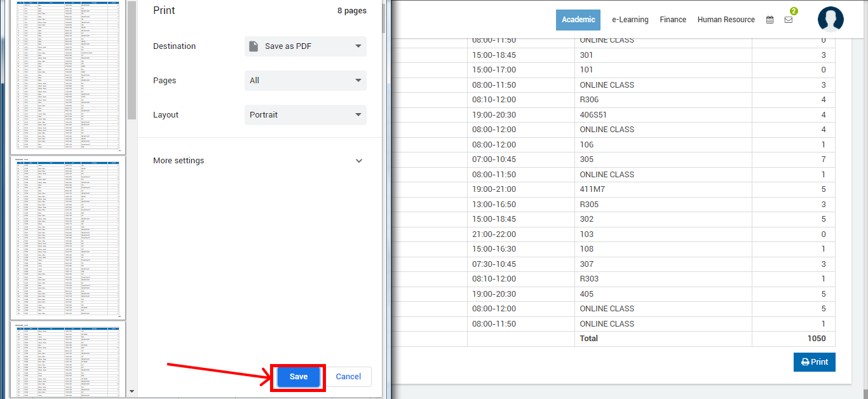
Task: Open the Destination dropdown showing Save as PDF
Action: point(305,46)
